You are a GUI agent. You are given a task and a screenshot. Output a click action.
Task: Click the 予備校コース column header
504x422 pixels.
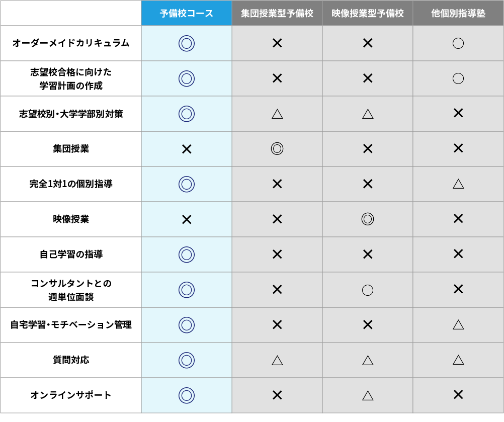click(186, 14)
